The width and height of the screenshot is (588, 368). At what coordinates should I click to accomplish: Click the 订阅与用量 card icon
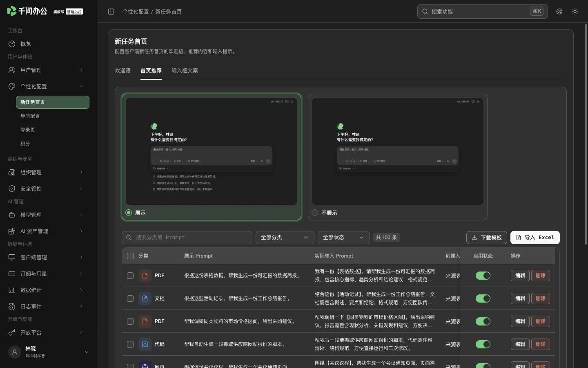[12, 274]
